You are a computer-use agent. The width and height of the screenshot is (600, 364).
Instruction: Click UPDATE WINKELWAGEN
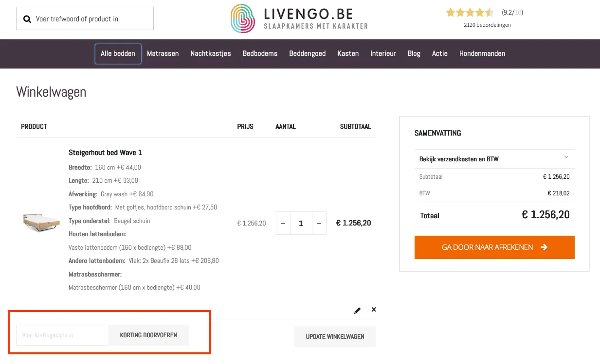tap(335, 336)
